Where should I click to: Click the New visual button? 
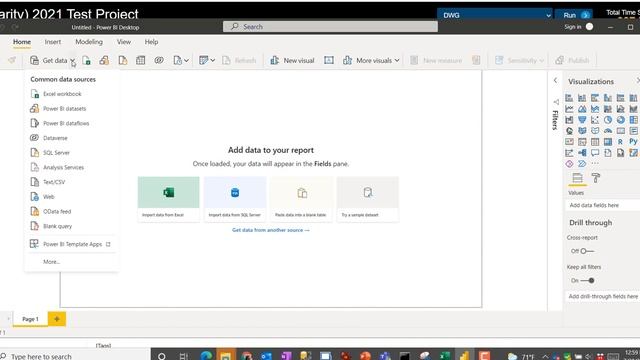click(292, 60)
